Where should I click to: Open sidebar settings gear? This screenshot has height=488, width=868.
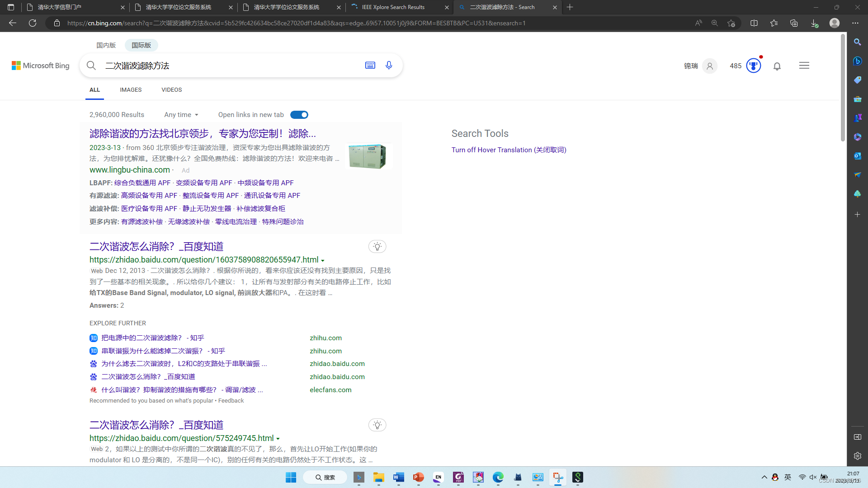pos(858,456)
